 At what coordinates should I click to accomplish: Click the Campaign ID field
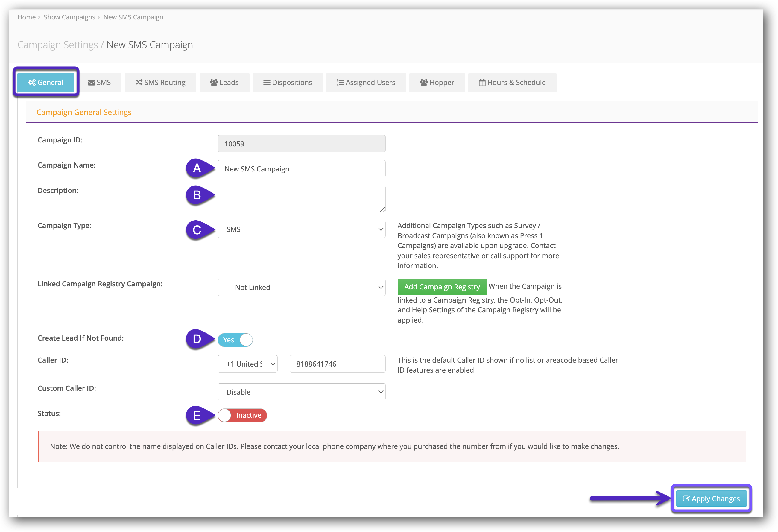pos(301,144)
